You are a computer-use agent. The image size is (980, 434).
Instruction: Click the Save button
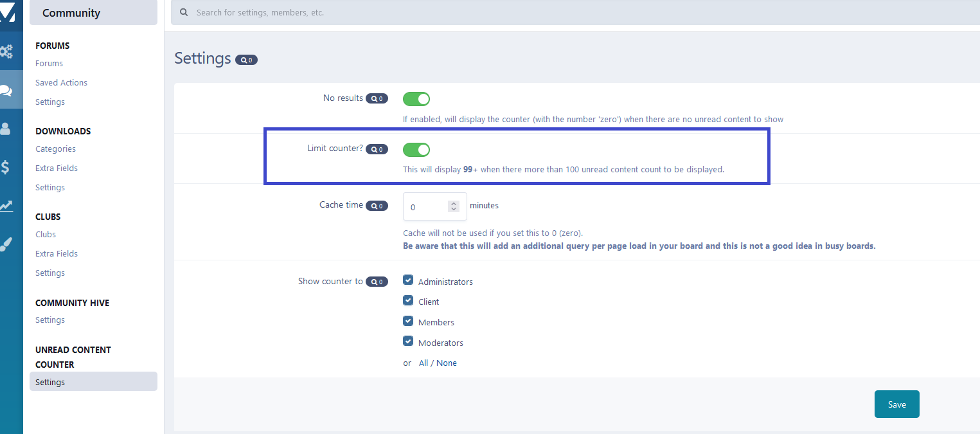click(897, 404)
